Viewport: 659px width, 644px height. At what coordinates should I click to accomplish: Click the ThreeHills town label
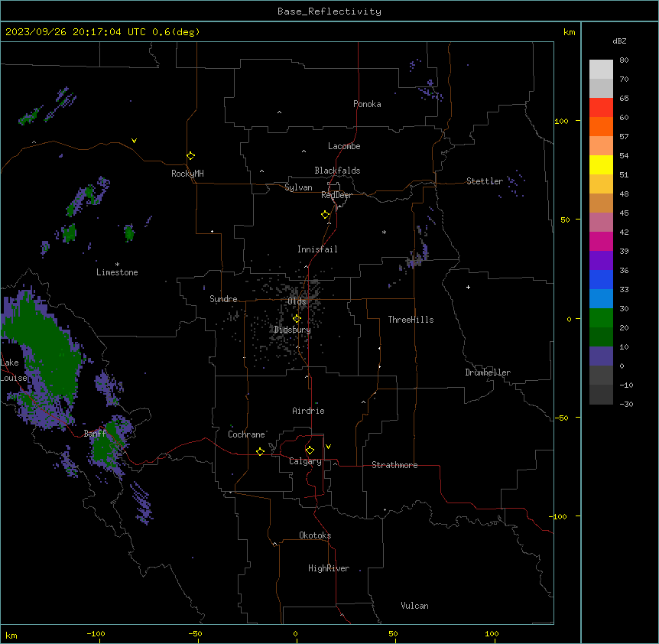[411, 320]
